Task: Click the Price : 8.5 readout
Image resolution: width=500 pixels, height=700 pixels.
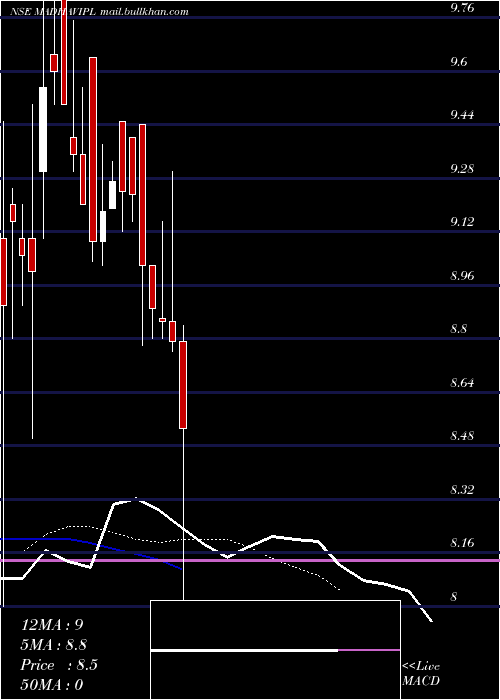Action: pyautogui.click(x=59, y=665)
